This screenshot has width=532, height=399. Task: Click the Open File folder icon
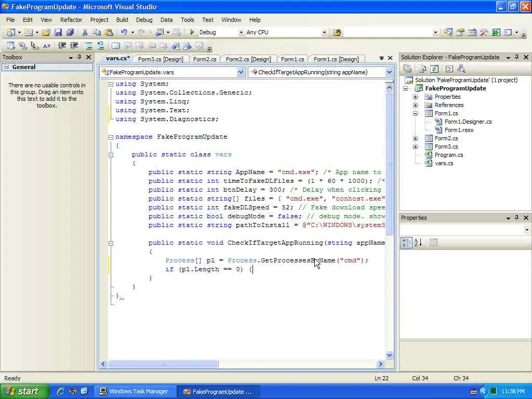click(46, 32)
